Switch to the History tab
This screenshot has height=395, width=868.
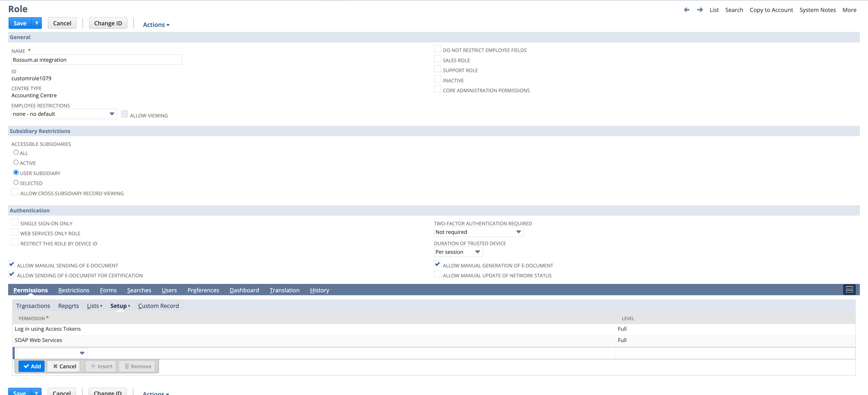319,290
